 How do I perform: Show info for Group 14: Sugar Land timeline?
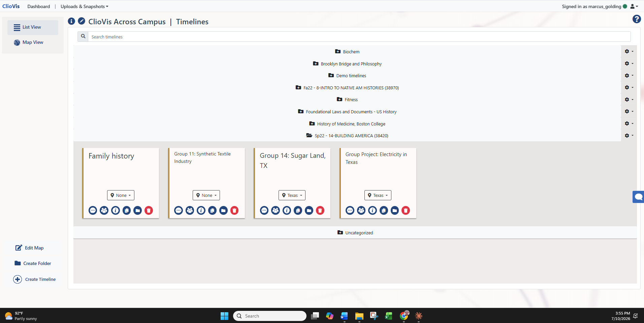coord(287,210)
